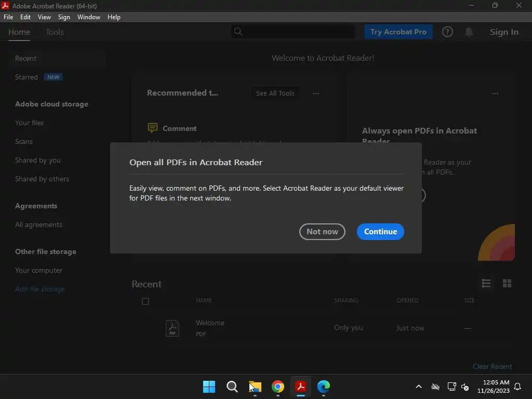This screenshot has height=399, width=532.
Task: Open the Windows notification center bell
Action: click(518, 387)
